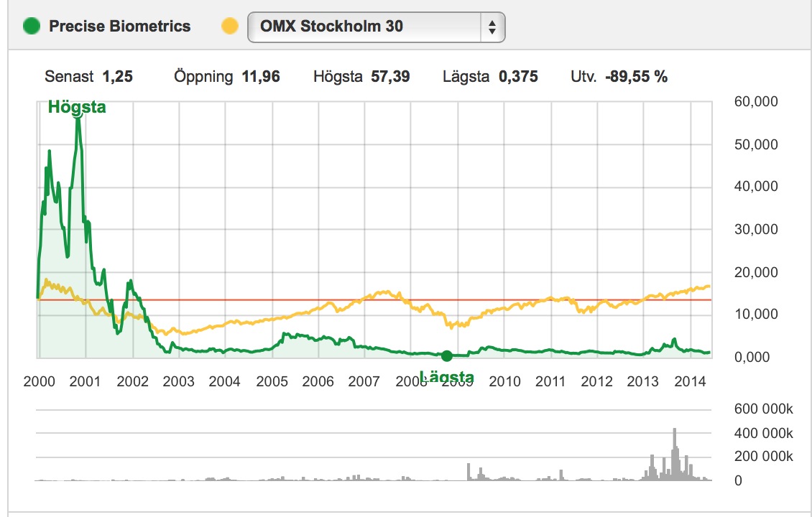This screenshot has width=812, height=517.
Task: Click the 2000 year label on x-axis
Action: coord(39,381)
